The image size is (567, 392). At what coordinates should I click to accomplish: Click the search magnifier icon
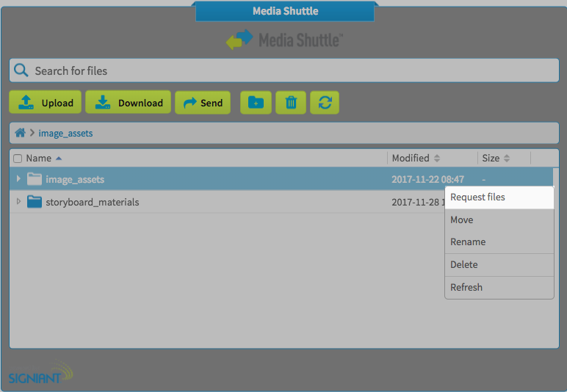tap(21, 70)
